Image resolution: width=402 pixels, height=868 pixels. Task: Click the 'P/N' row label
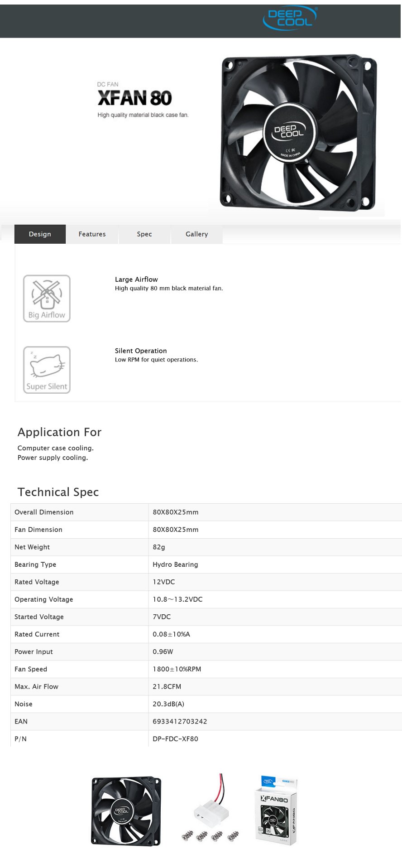pos(20,739)
